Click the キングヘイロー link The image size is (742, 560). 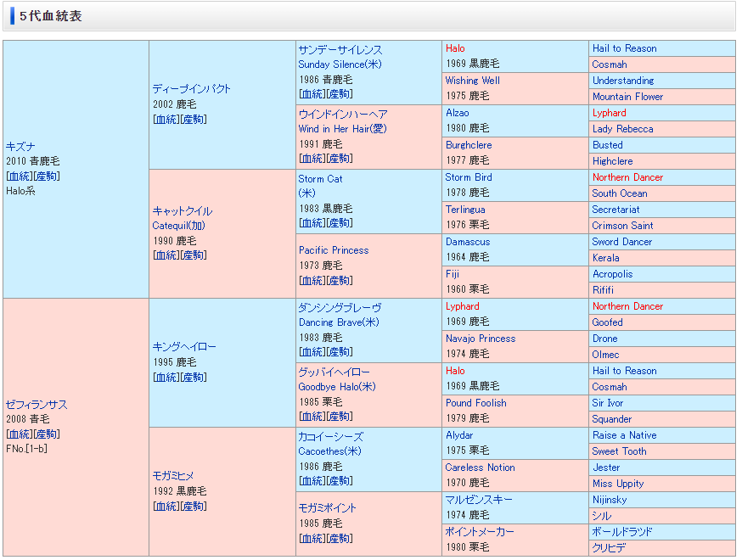184,347
